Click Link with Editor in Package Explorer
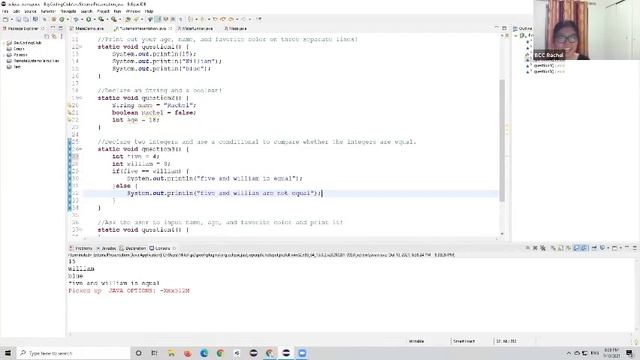 coord(54,36)
